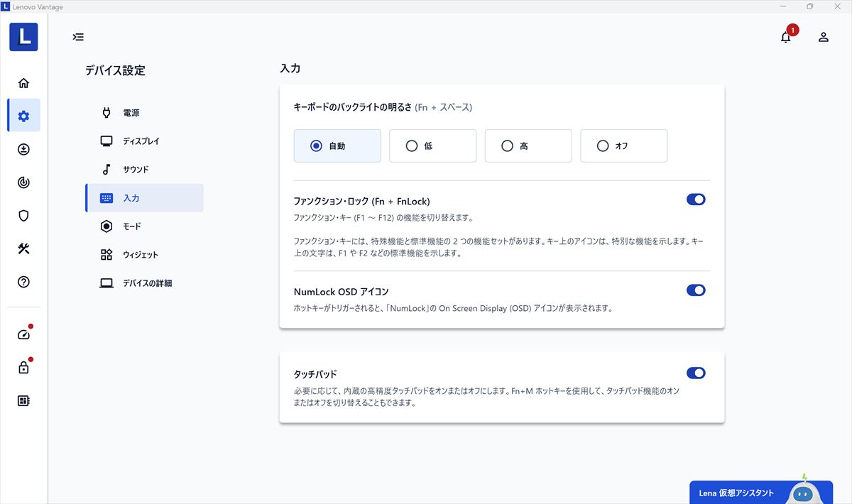Collapse the navigation menu icon

(x=78, y=37)
